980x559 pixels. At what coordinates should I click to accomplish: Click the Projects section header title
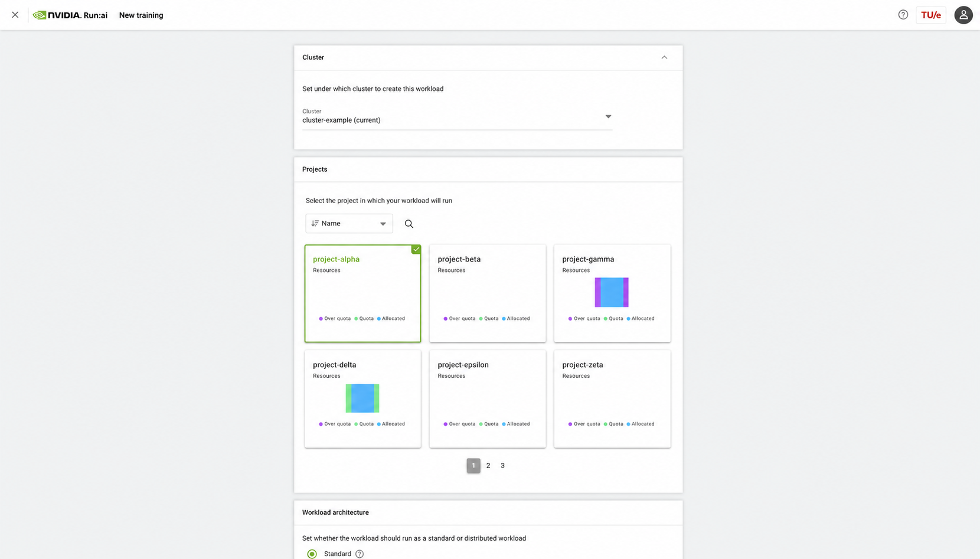315,169
